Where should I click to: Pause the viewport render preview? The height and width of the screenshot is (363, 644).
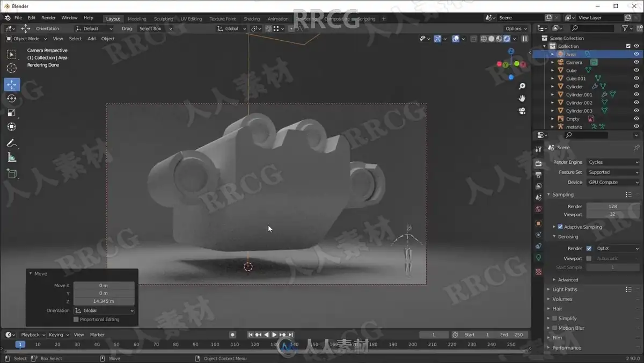pos(525,39)
